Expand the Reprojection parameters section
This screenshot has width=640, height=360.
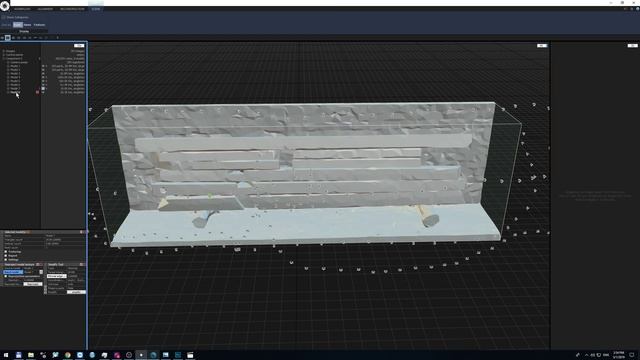pyautogui.click(x=6, y=276)
